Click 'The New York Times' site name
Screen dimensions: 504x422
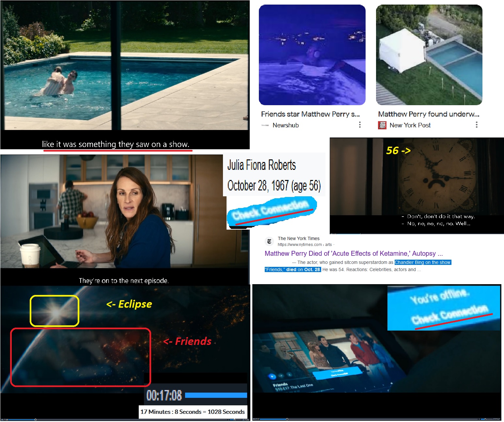point(299,238)
